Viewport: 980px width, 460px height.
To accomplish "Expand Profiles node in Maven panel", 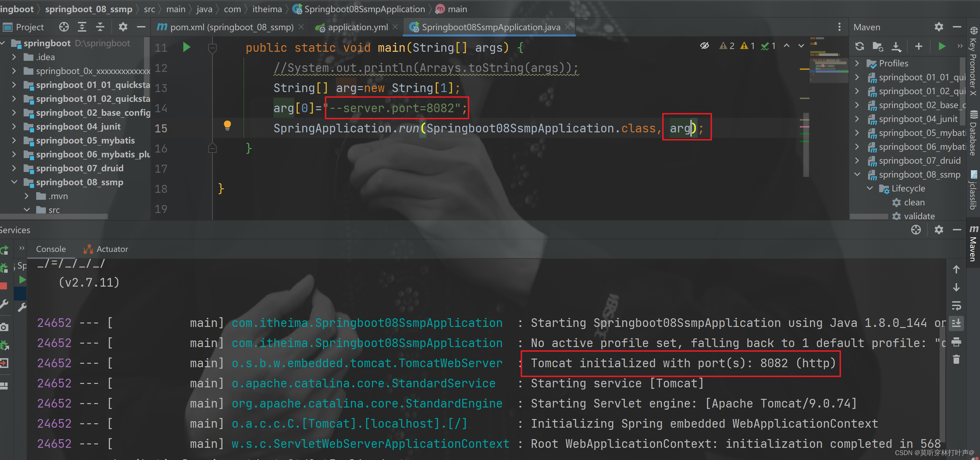I will point(857,64).
